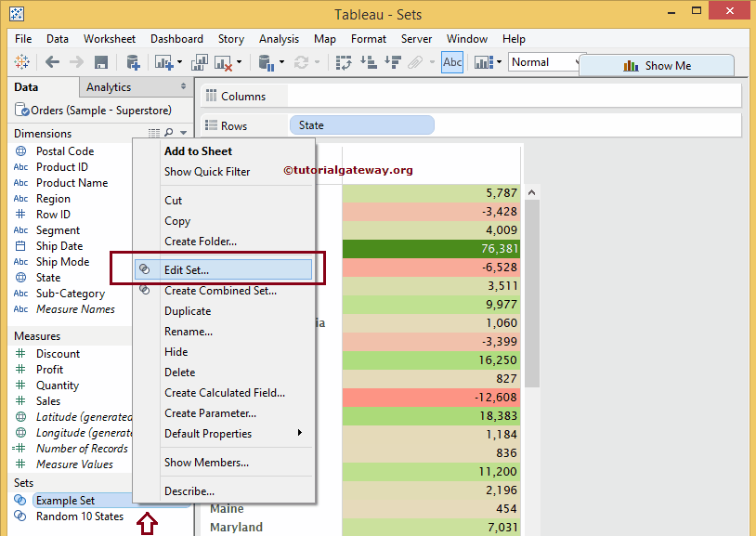
Task: Click the sort descending toolbar icon
Action: click(x=392, y=63)
